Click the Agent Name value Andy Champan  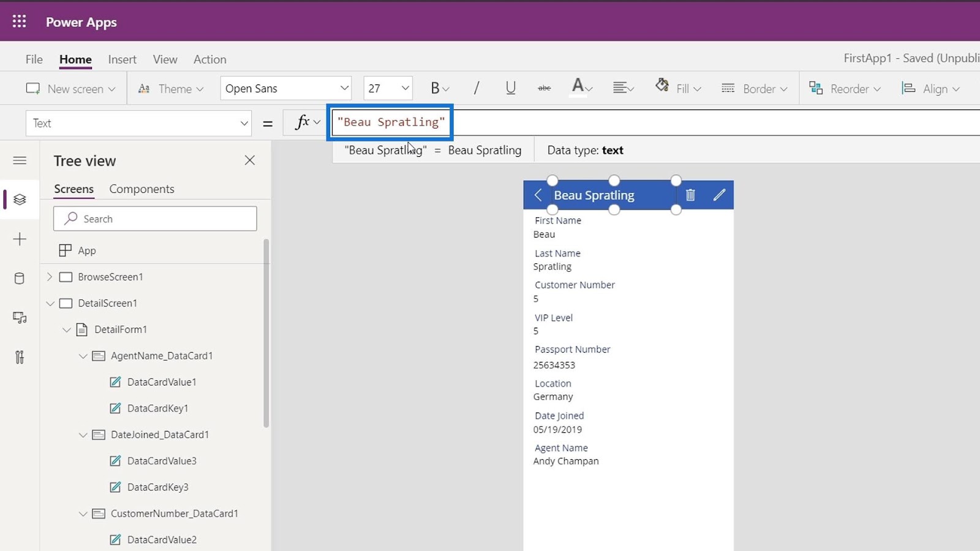coord(566,461)
